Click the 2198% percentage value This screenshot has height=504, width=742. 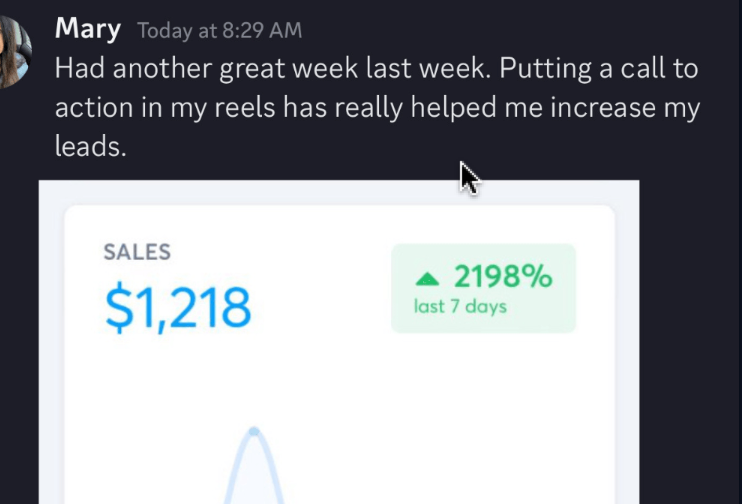click(503, 276)
